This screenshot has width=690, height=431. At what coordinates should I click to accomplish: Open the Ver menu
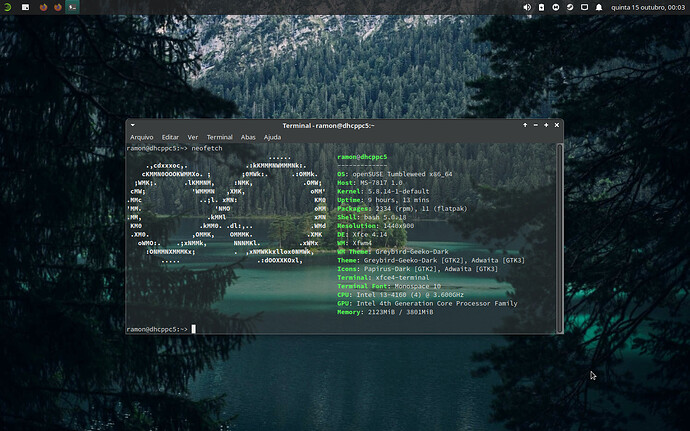click(193, 137)
